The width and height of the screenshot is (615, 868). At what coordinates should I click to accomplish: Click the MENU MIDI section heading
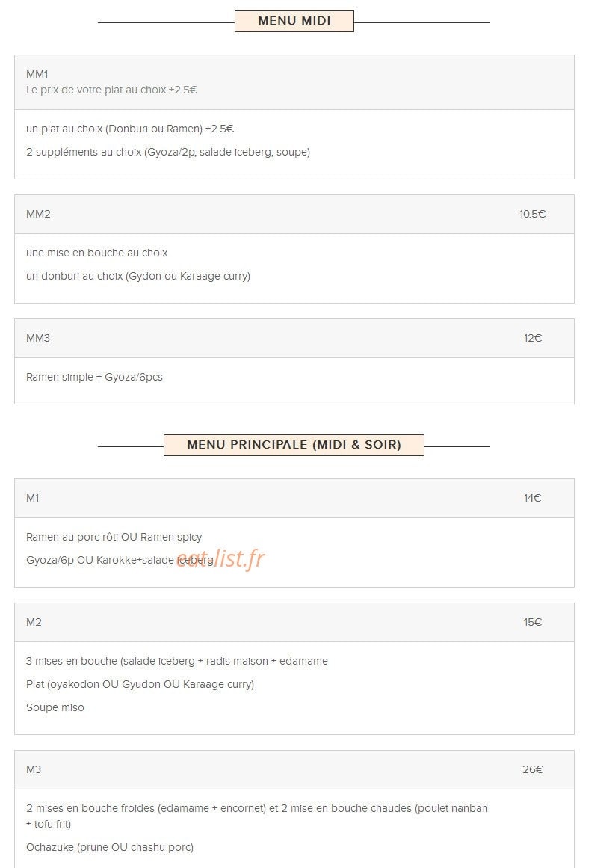point(294,21)
